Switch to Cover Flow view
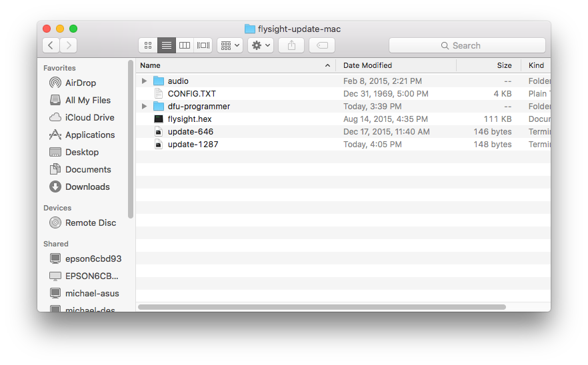The image size is (588, 365). (203, 45)
